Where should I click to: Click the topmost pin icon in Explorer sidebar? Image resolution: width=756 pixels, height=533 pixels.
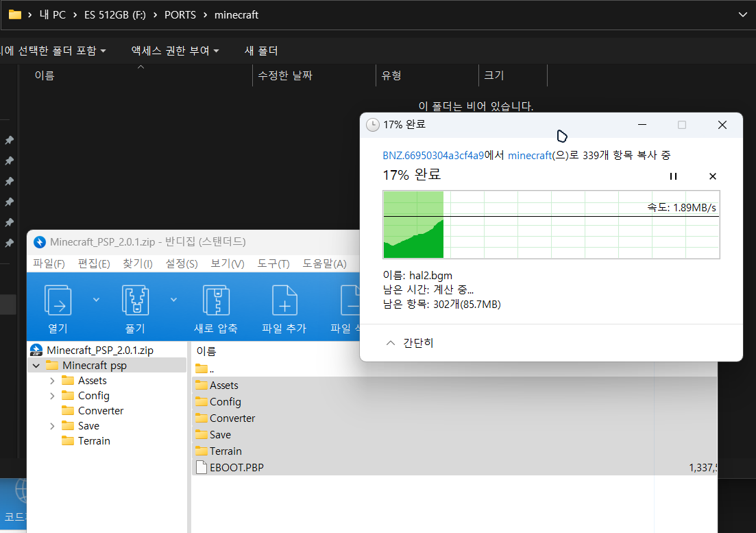pos(9,140)
